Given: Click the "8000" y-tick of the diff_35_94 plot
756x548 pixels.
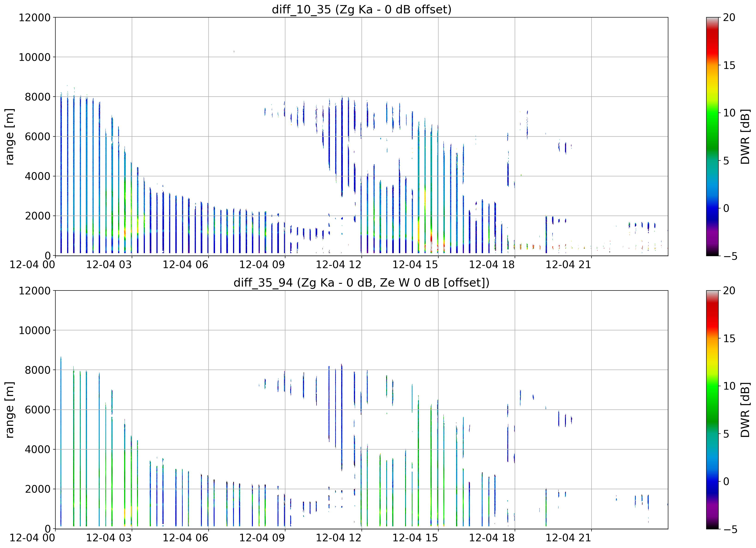Looking at the screenshot, I should (38, 370).
